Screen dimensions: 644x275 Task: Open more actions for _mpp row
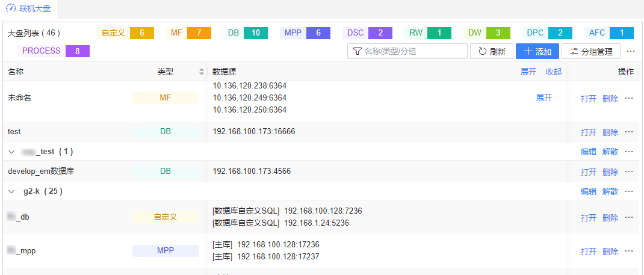[x=629, y=251]
